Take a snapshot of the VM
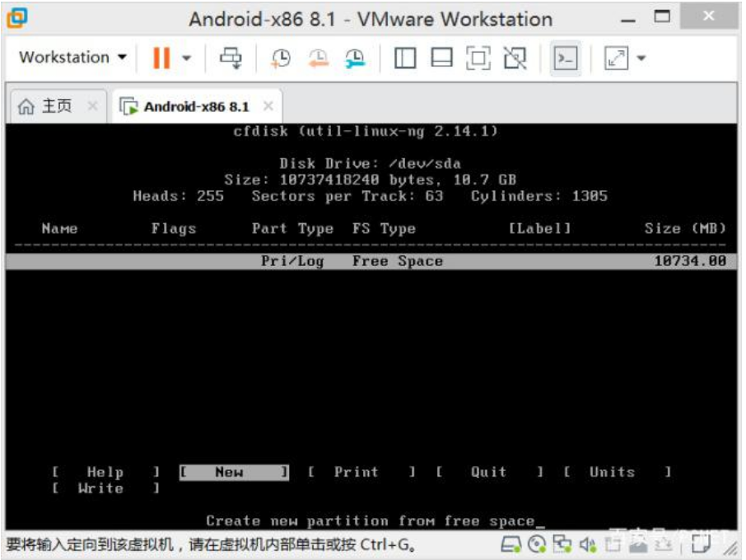 (281, 58)
